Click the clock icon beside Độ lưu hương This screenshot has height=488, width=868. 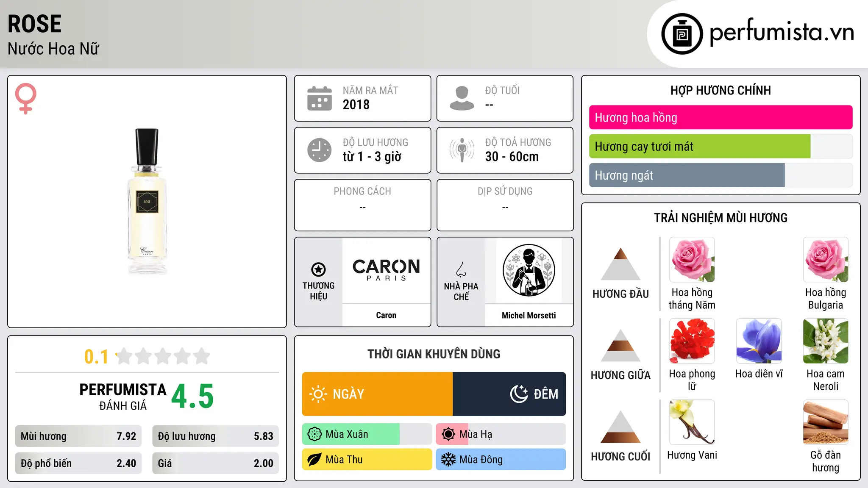[320, 150]
